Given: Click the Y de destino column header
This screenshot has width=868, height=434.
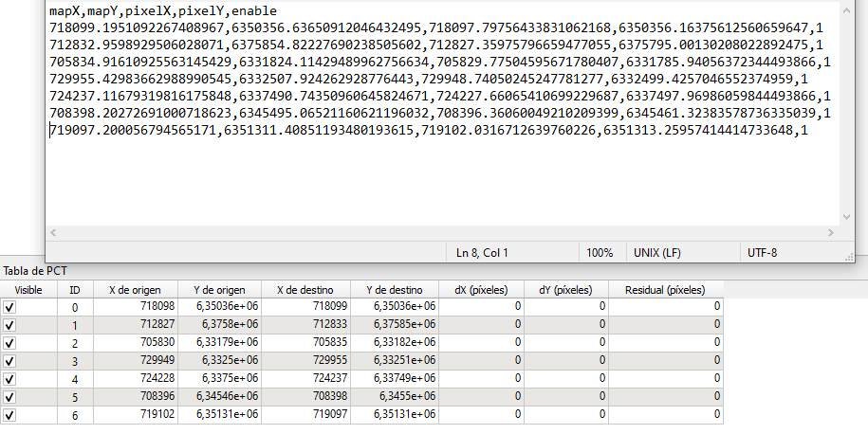Looking at the screenshot, I should [394, 290].
